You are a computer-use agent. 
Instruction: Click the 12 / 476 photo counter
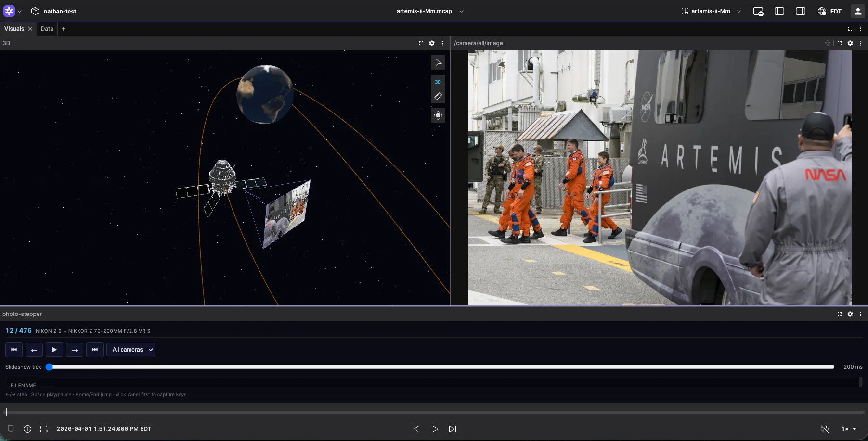(x=19, y=331)
